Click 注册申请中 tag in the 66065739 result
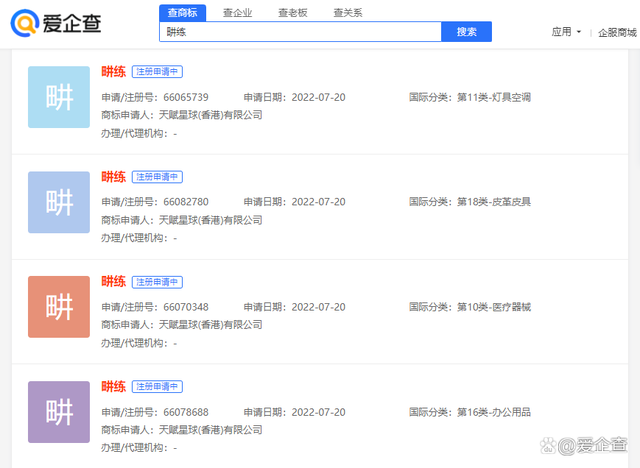This screenshot has height=468, width=640. [157, 72]
